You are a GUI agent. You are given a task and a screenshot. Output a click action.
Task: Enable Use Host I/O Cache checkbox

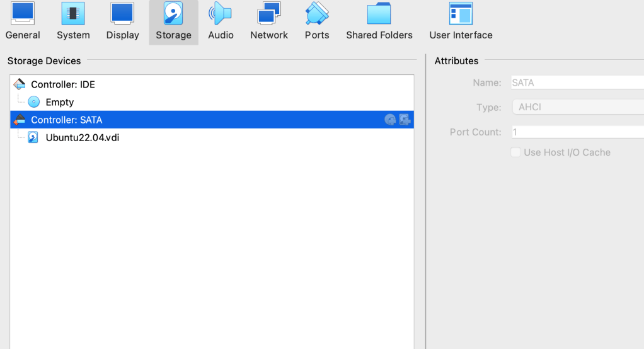click(x=515, y=152)
